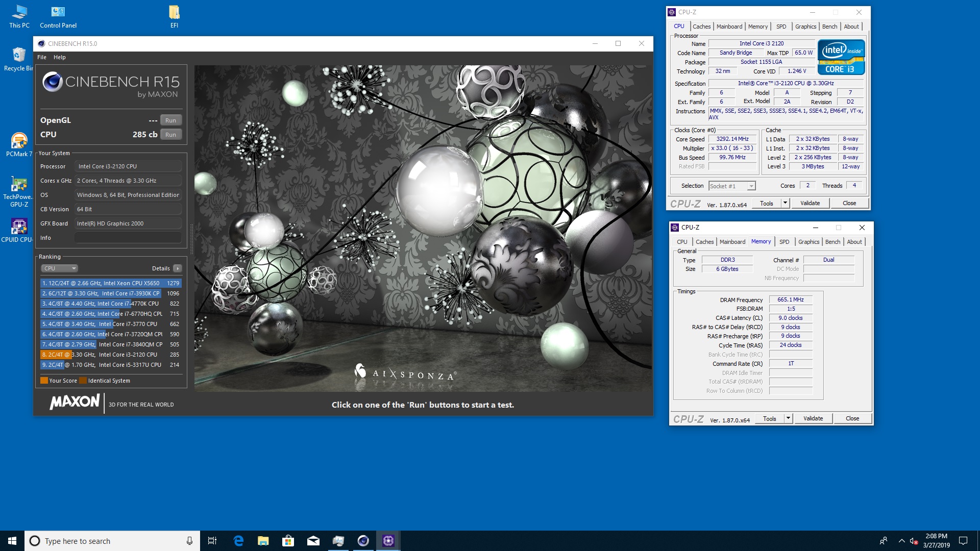Open the Recycle Bin desktop icon
The height and width of the screenshot is (551, 980).
point(18,59)
